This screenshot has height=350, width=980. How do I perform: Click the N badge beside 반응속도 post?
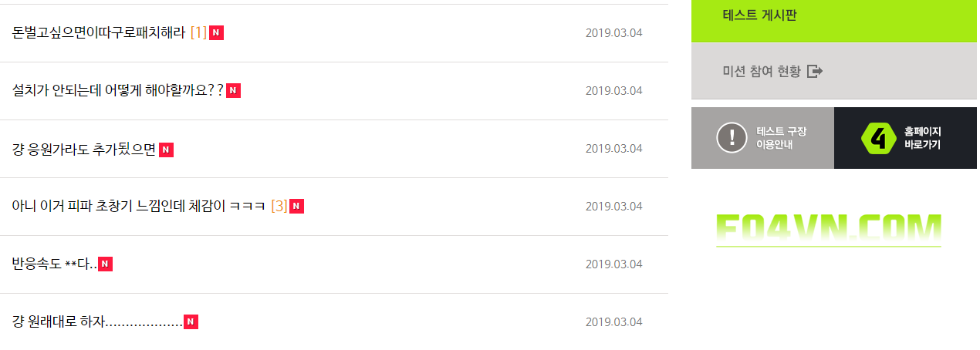(106, 264)
